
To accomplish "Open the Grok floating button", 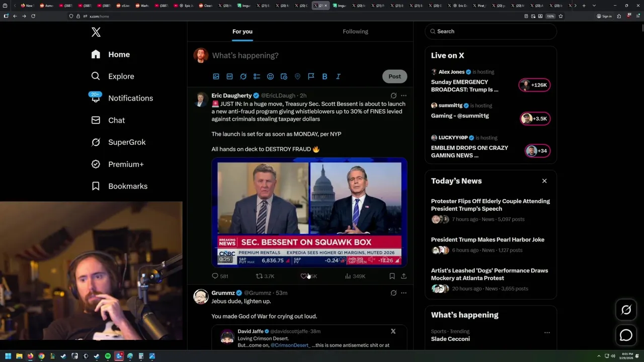I will point(626,310).
